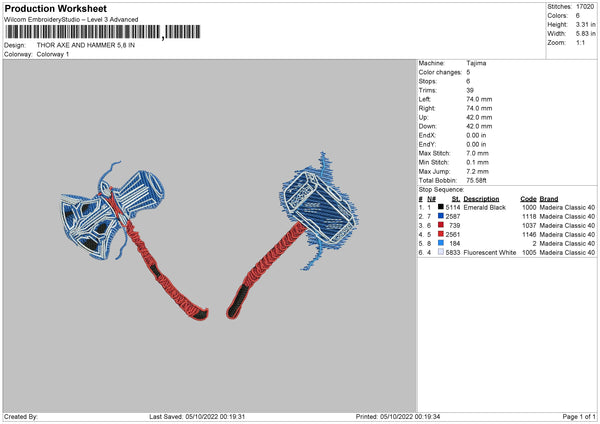Image resolution: width=600 pixels, height=424 pixels.
Task: Click code 1037 in stop sequence
Action: click(529, 226)
